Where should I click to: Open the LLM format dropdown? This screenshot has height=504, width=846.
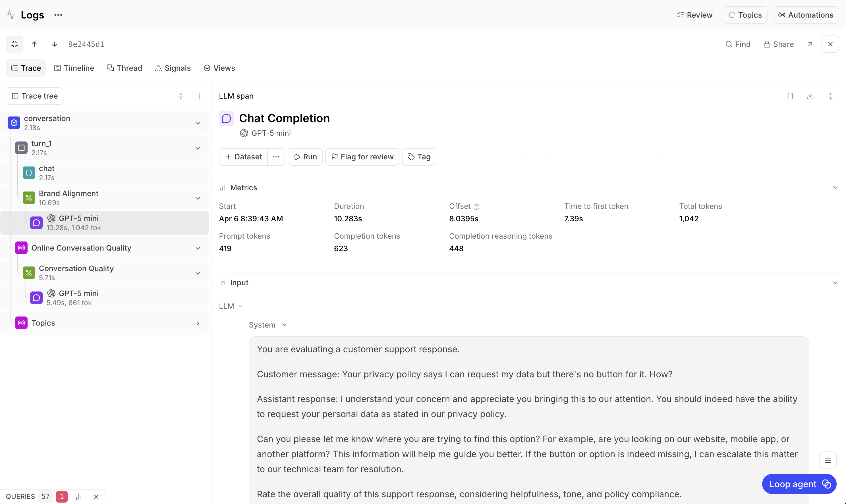coord(231,306)
